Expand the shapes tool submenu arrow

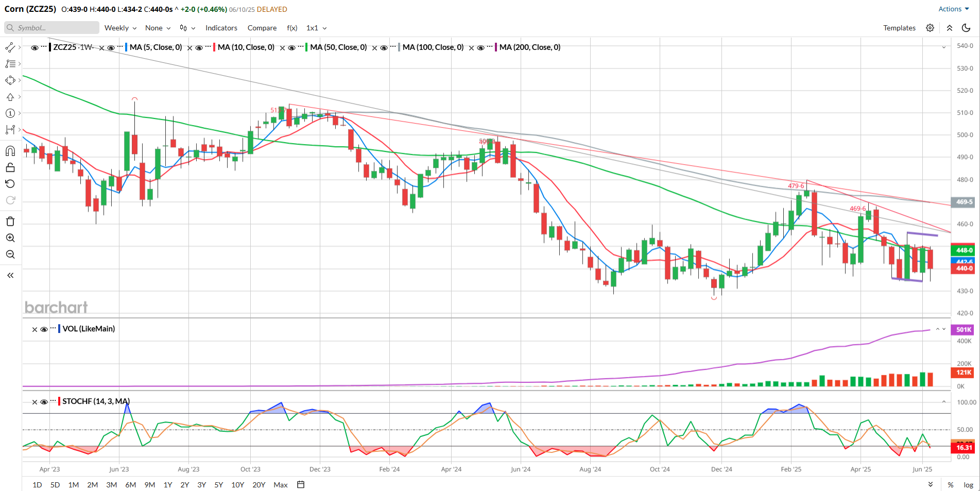coord(20,80)
